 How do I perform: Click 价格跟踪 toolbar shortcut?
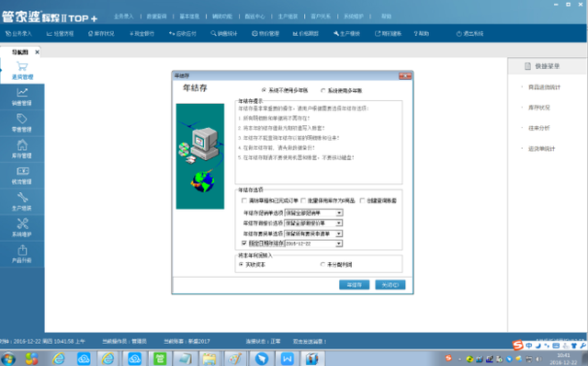click(x=306, y=33)
